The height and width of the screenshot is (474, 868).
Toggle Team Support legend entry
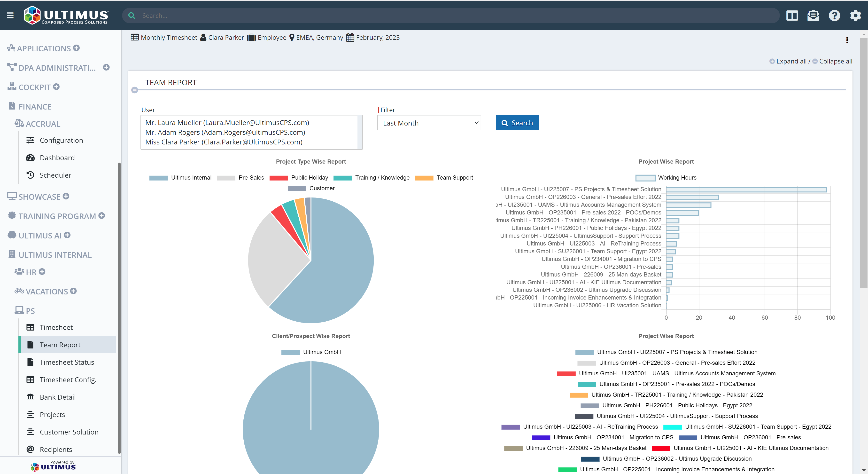pos(444,178)
